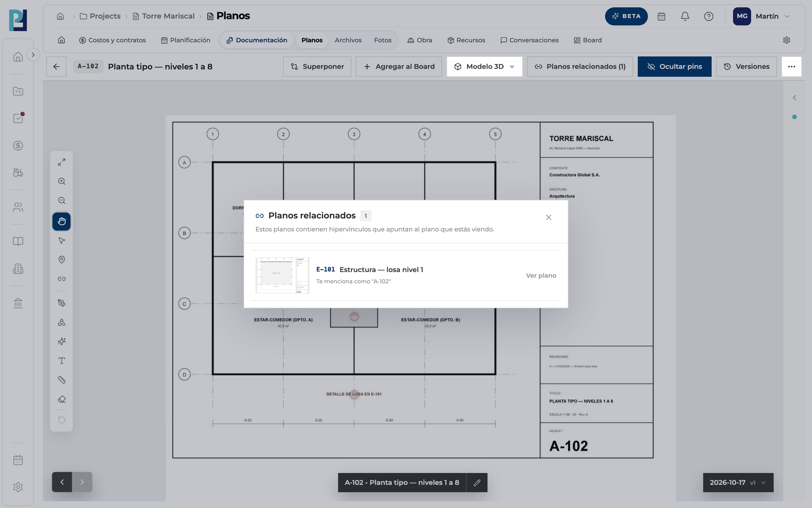
Task: Click Planos relacionados (1) button
Action: pyautogui.click(x=580, y=67)
